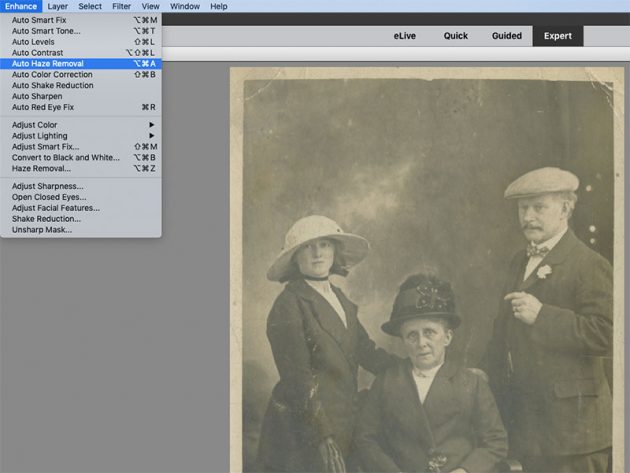This screenshot has height=473, width=630.
Task: Expand the Adjust Lighting submenu arrow
Action: coord(151,135)
